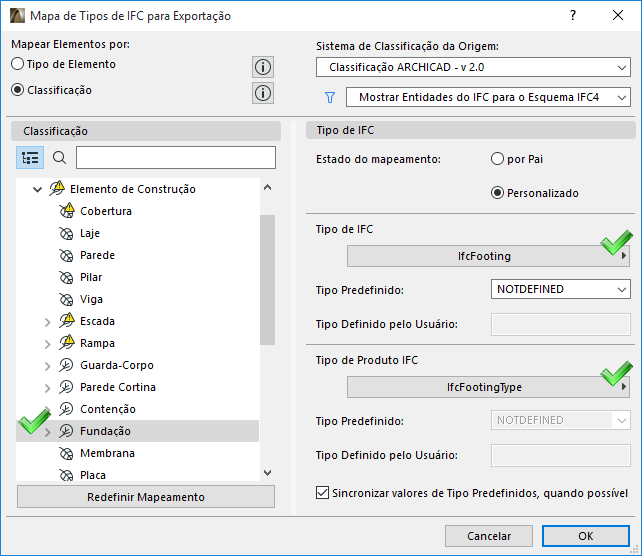Click the blue filter funnel icon

click(x=329, y=98)
